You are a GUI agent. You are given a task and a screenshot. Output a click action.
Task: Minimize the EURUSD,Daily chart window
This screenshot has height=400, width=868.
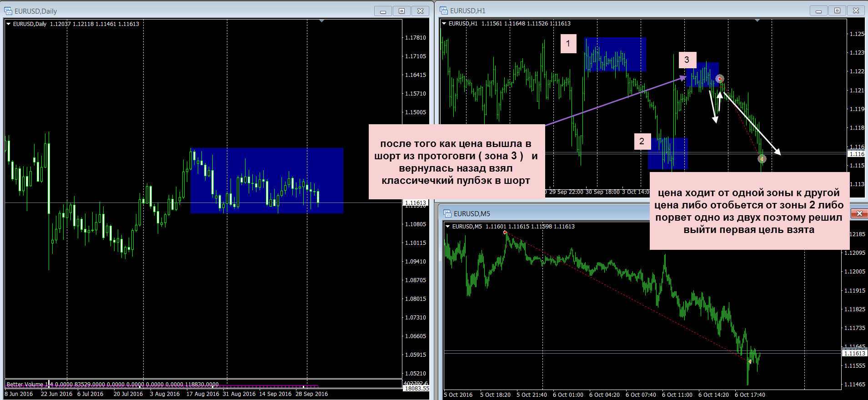(383, 11)
